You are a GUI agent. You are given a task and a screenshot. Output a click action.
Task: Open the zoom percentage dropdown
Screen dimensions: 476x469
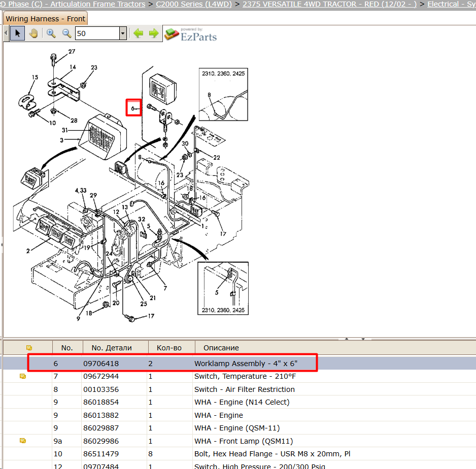click(x=123, y=33)
